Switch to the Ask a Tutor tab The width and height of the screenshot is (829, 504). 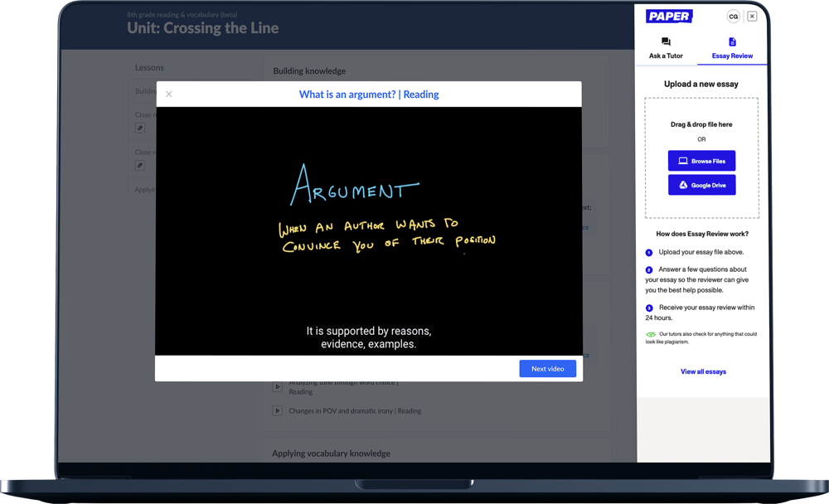click(666, 50)
